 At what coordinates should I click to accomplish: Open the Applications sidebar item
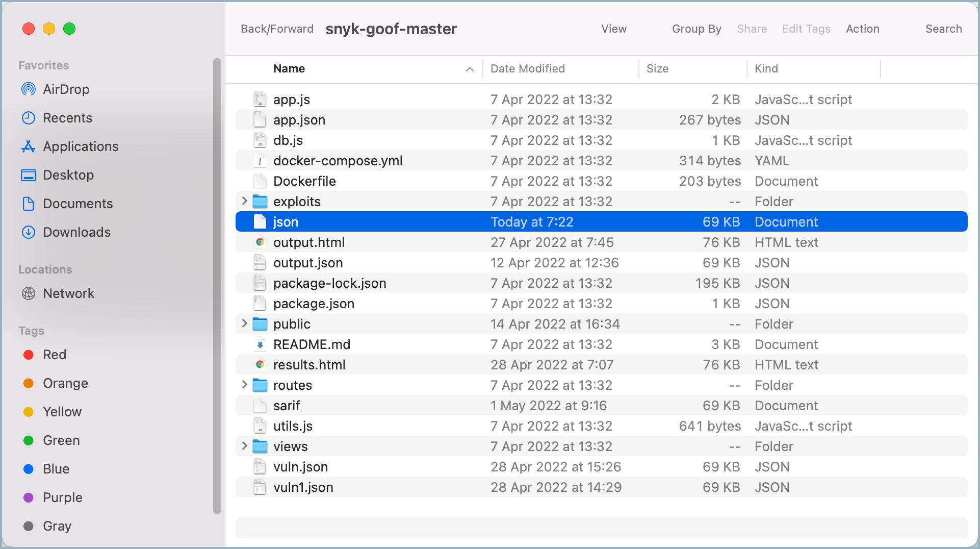pyautogui.click(x=80, y=146)
